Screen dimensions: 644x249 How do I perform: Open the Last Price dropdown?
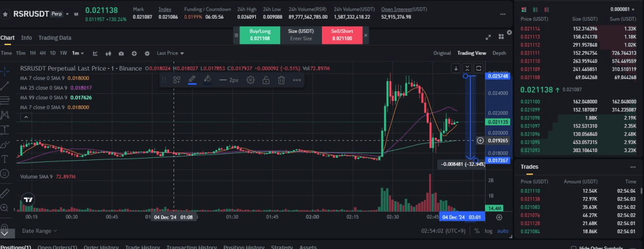pyautogui.click(x=170, y=53)
